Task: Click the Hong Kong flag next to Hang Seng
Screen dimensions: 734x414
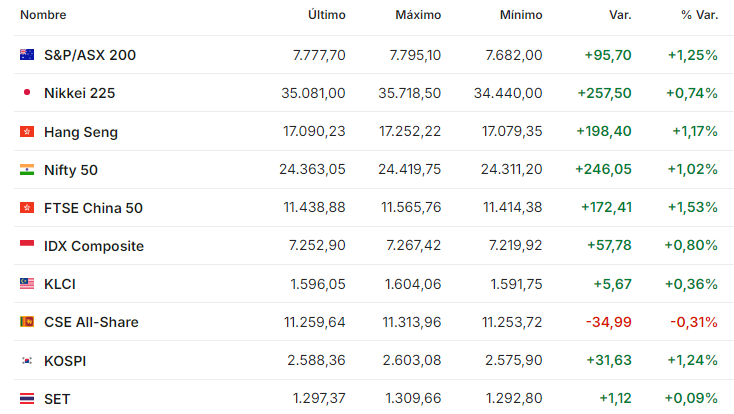Action: coord(27,132)
